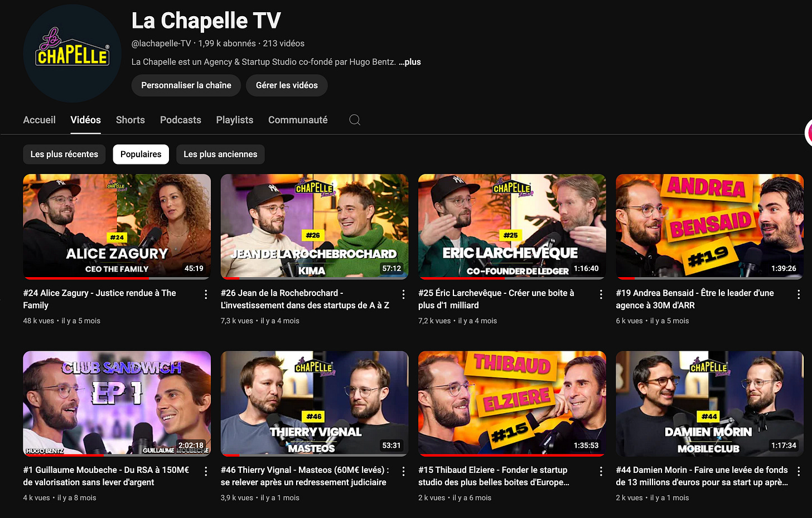Click Personnaliser la chaîne button
This screenshot has height=518, width=812.
pos(186,85)
